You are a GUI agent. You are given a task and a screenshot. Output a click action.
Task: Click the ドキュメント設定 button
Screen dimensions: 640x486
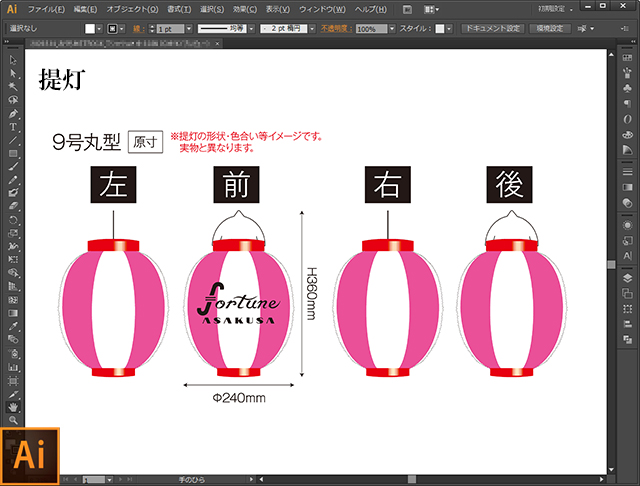pos(493,29)
